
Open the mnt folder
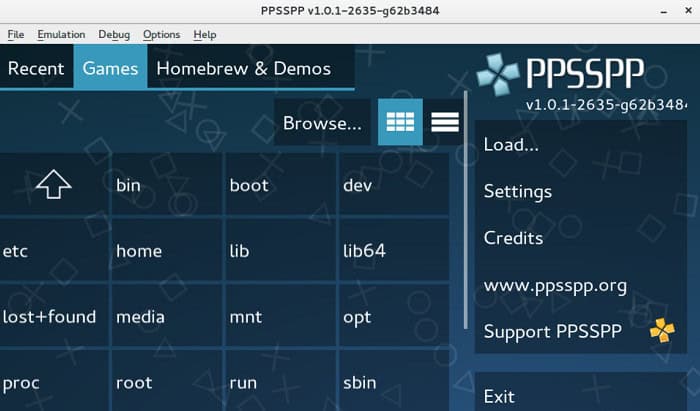pos(281,316)
